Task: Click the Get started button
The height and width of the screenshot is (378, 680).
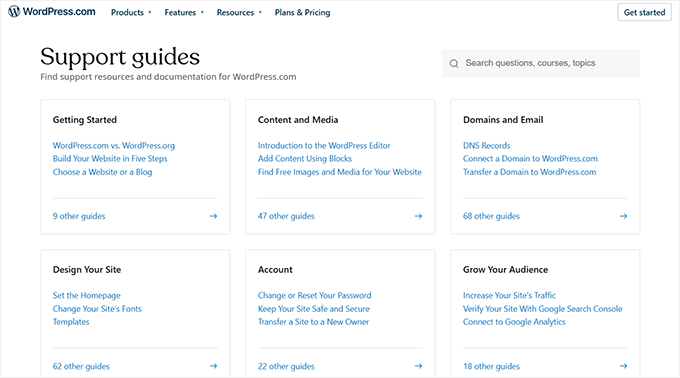Action: 644,13
